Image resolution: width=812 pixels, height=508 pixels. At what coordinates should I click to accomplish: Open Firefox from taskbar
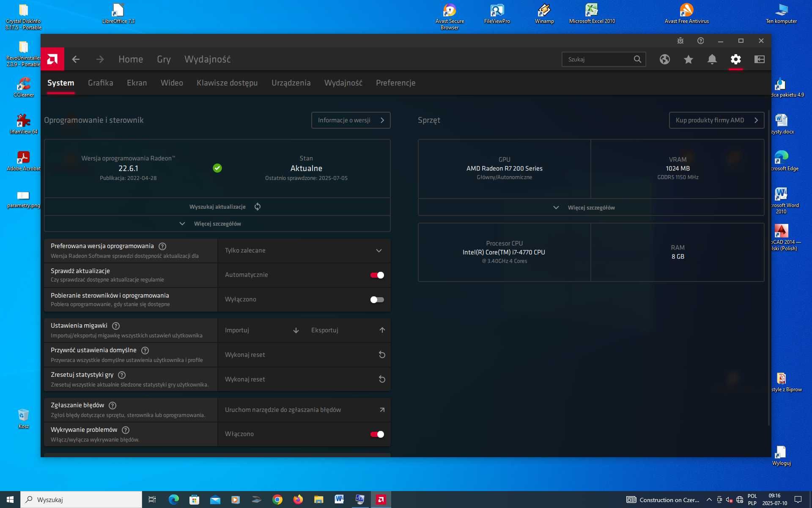[x=298, y=500]
